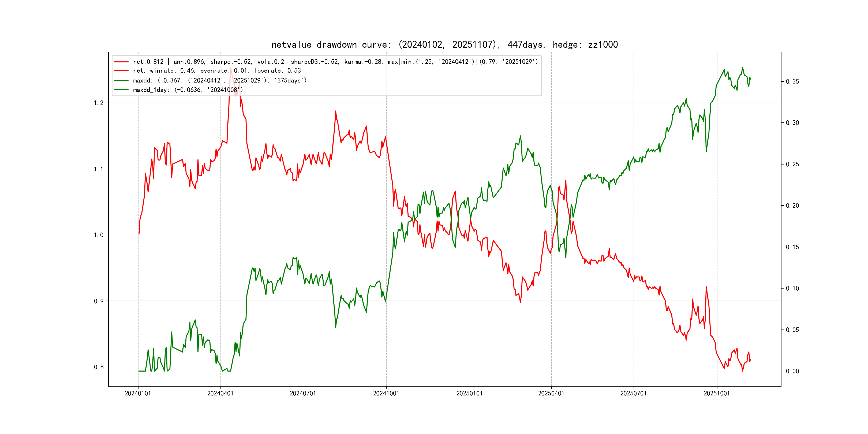The height and width of the screenshot is (434, 868).
Task: Click the 20240701 x-axis tick label
Action: pos(302,394)
